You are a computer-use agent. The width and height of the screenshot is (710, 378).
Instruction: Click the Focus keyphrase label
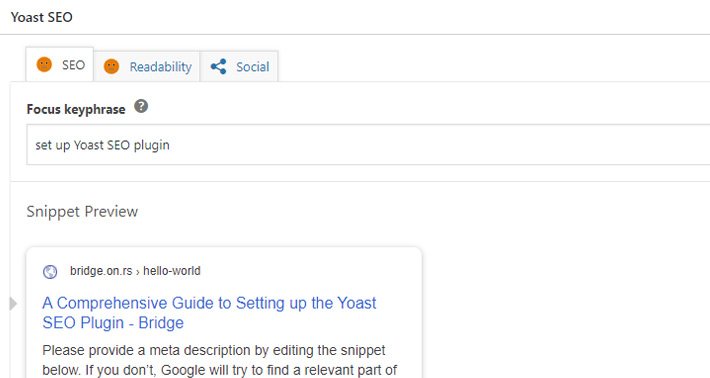pyautogui.click(x=76, y=109)
